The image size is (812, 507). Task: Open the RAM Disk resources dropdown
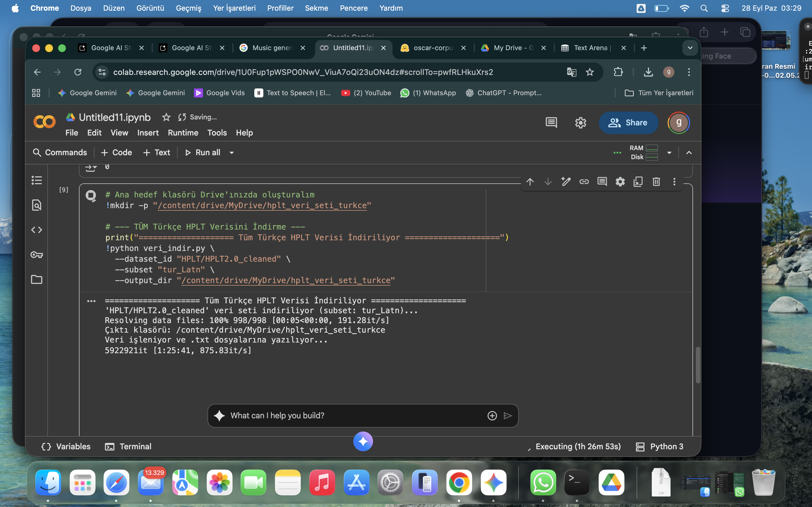(669, 153)
